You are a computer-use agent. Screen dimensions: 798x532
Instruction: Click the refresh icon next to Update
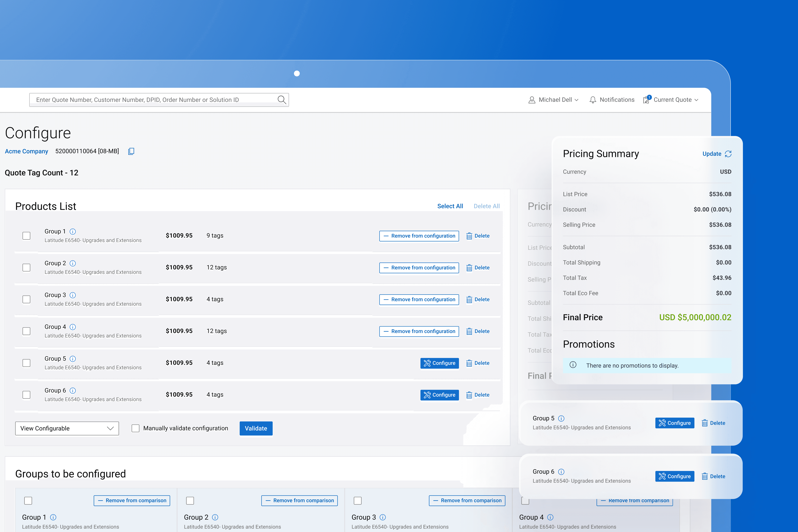coord(728,154)
